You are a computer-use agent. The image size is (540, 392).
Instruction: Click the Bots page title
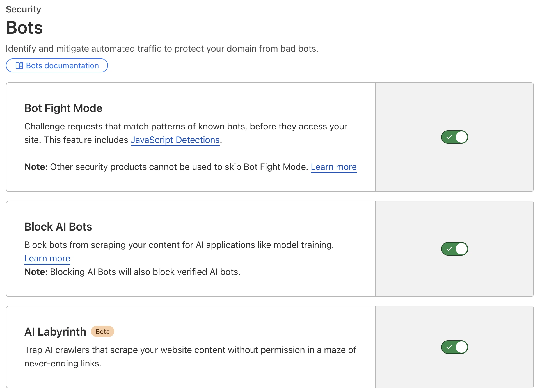pyautogui.click(x=24, y=28)
